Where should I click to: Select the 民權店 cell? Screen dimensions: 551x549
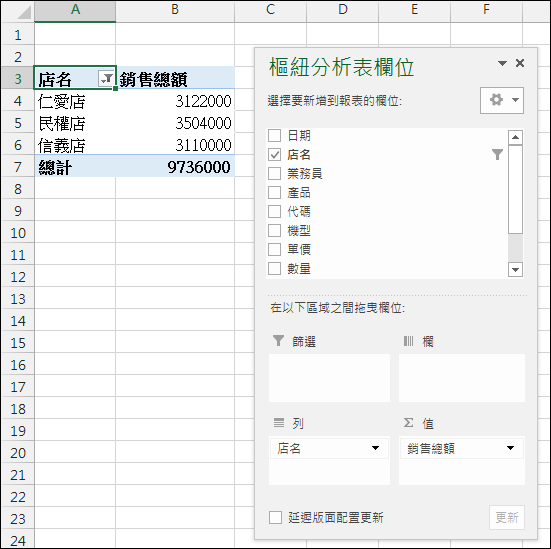[x=75, y=123]
